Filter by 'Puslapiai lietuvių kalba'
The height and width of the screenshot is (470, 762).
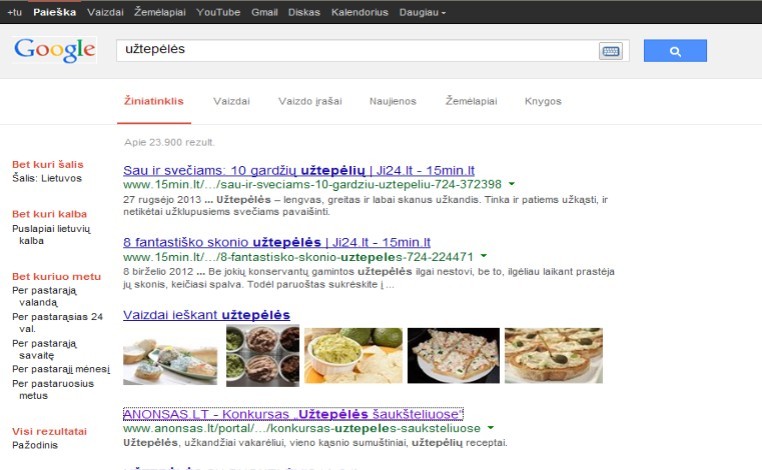51,234
